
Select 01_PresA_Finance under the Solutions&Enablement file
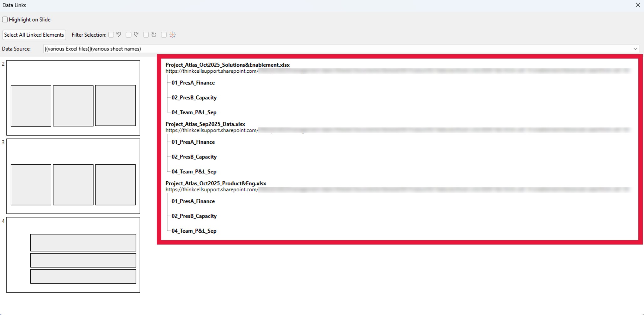coord(193,83)
